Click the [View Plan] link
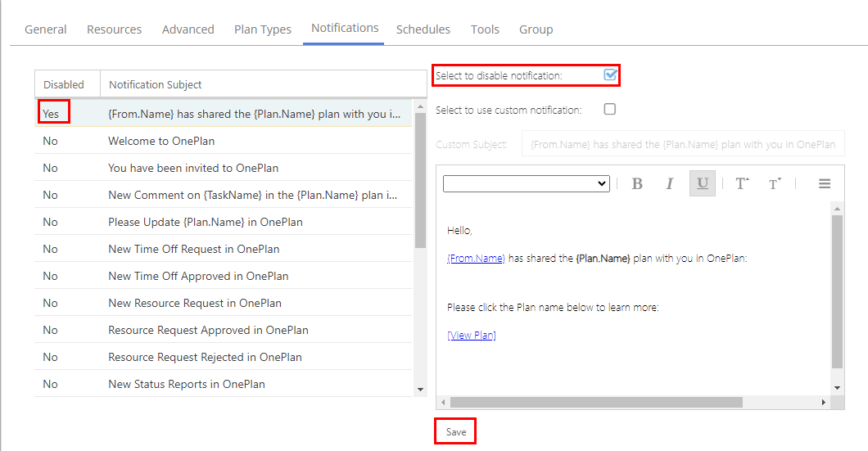 (x=472, y=336)
